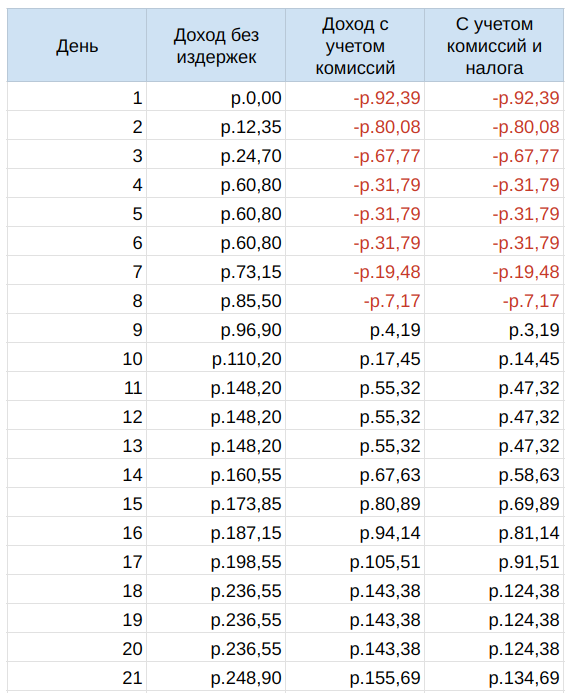
Task: Select the cell containing р.4,19
Action: [355, 329]
